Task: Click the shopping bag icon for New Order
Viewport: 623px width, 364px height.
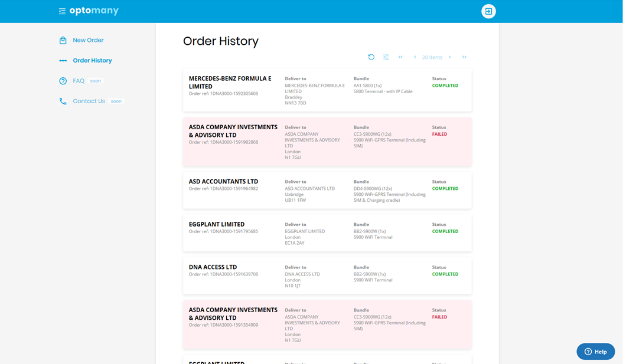Action: 63,40
